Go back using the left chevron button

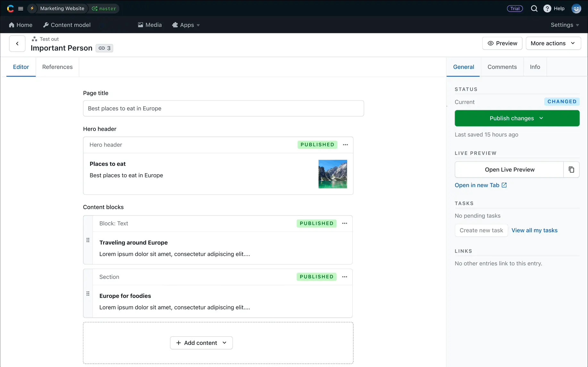click(17, 44)
